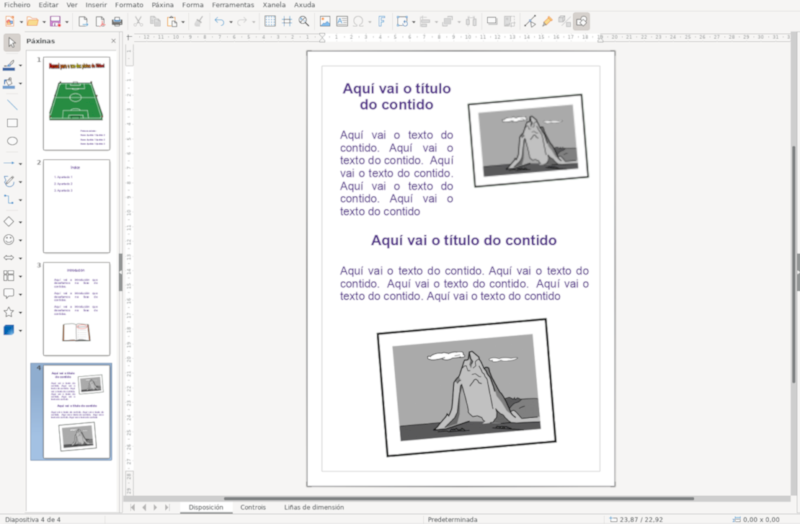Toggle the snap guides display button
The width and height of the screenshot is (800, 524).
(287, 21)
